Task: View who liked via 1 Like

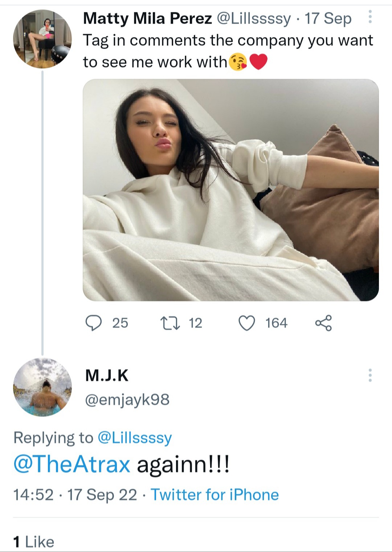Action: click(34, 542)
